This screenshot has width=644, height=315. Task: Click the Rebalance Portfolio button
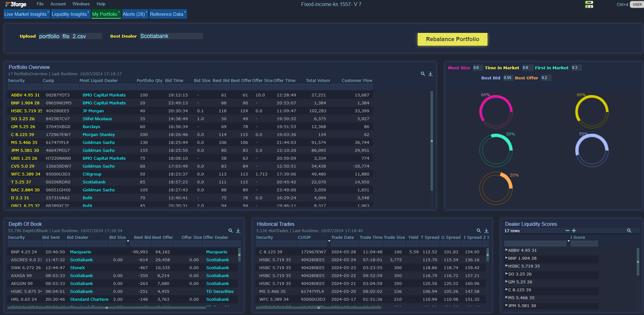click(x=452, y=39)
